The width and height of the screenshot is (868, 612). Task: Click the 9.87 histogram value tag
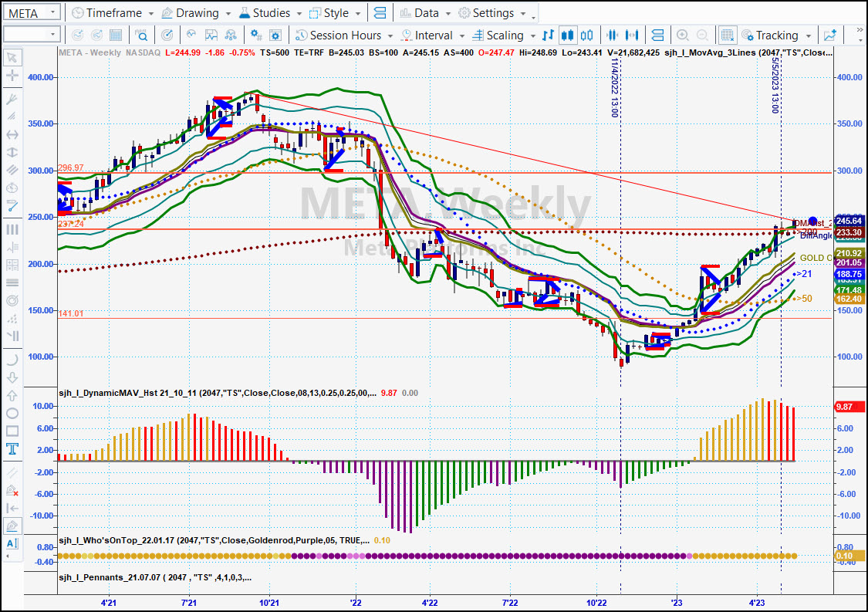[x=849, y=407]
